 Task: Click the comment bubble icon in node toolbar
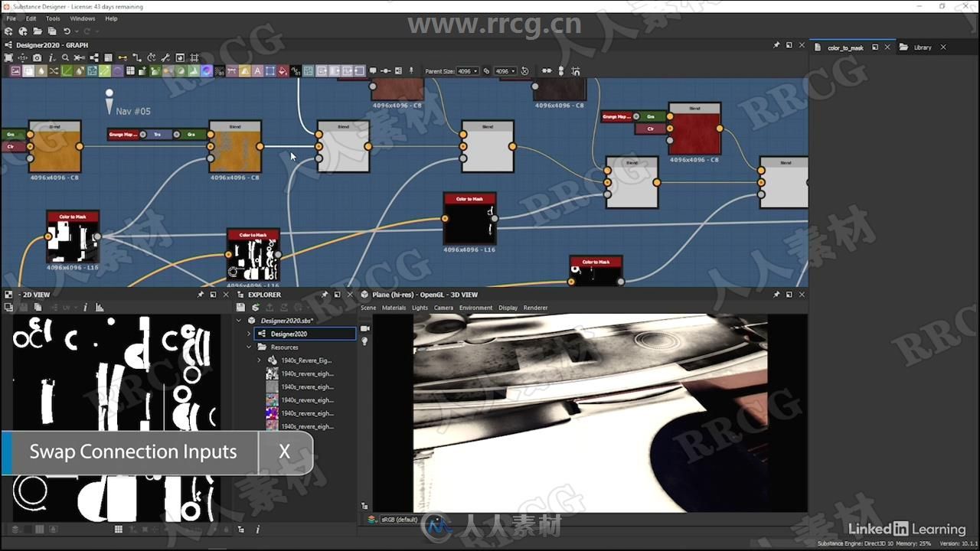373,70
